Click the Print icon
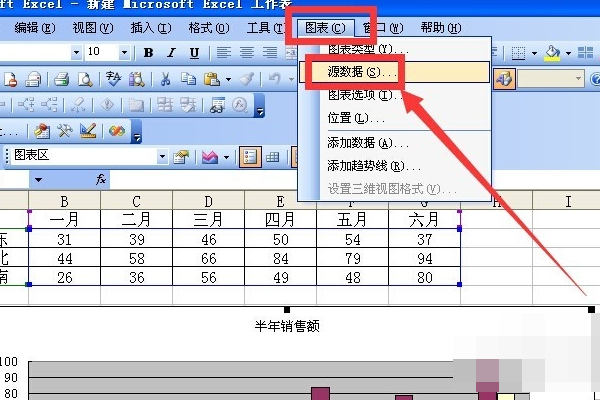 coord(62,79)
